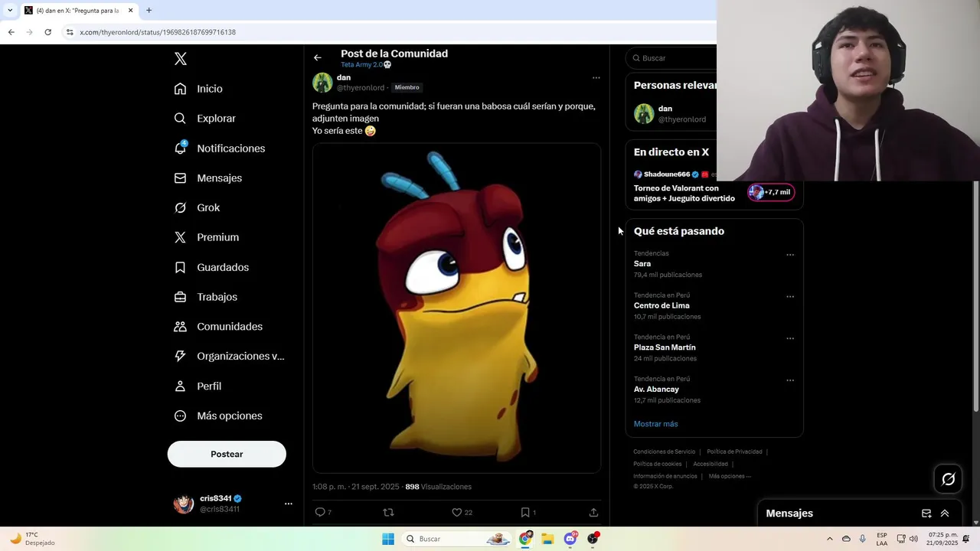This screenshot has height=551, width=980.
Task: Click cris8341 profile avatar
Action: (184, 504)
